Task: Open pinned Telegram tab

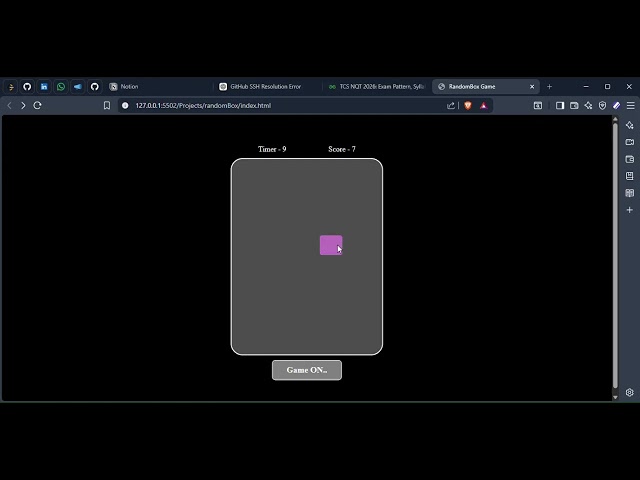Action: [x=78, y=87]
